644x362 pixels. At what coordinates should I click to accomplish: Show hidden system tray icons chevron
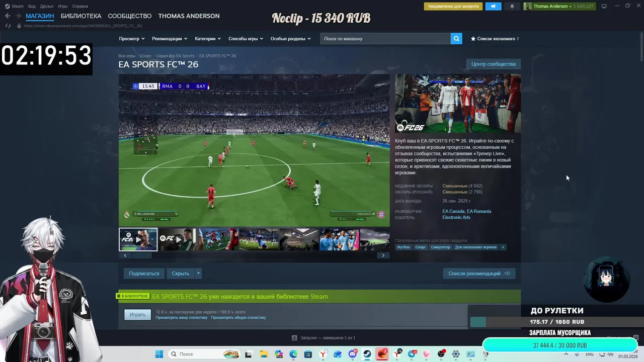click(x=566, y=354)
